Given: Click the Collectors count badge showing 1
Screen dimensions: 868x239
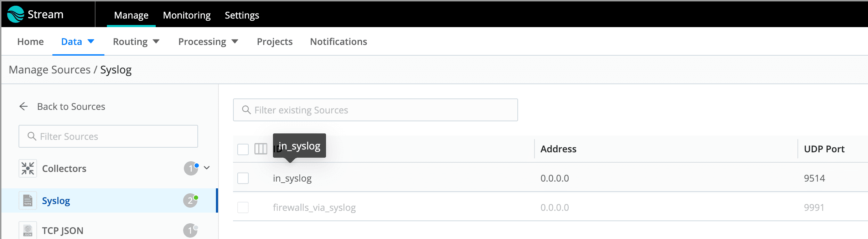Looking at the screenshot, I should click(x=191, y=168).
